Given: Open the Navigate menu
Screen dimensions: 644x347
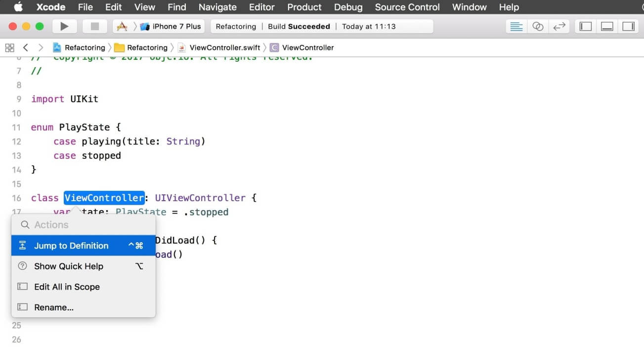Looking at the screenshot, I should click(217, 7).
